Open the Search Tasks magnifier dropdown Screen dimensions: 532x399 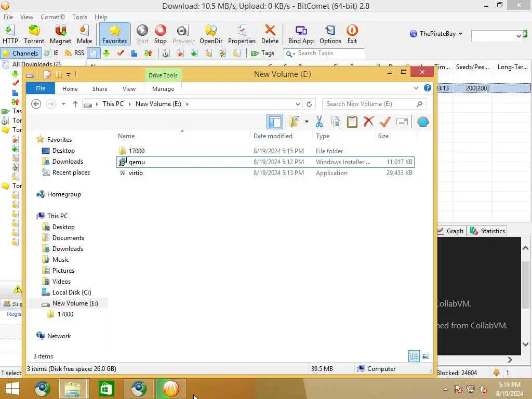pos(290,54)
